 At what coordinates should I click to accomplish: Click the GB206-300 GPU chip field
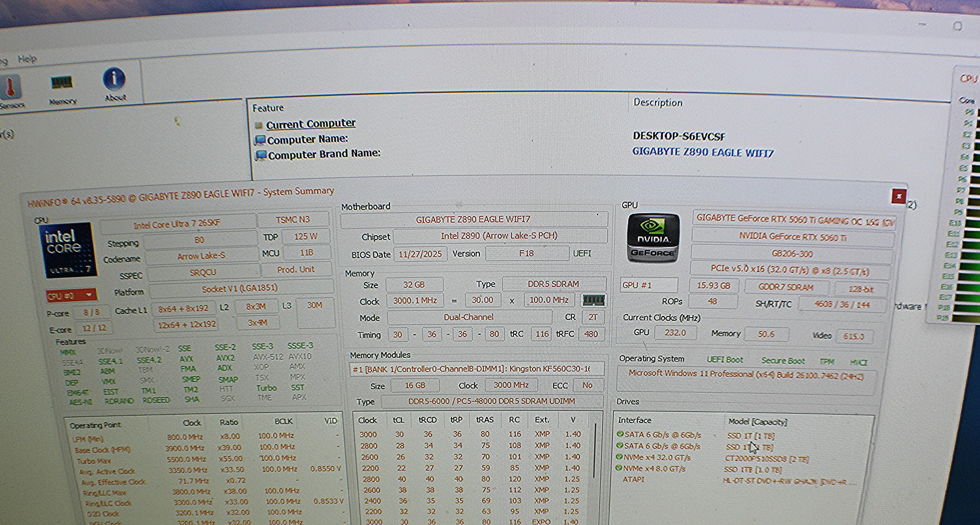tap(792, 253)
